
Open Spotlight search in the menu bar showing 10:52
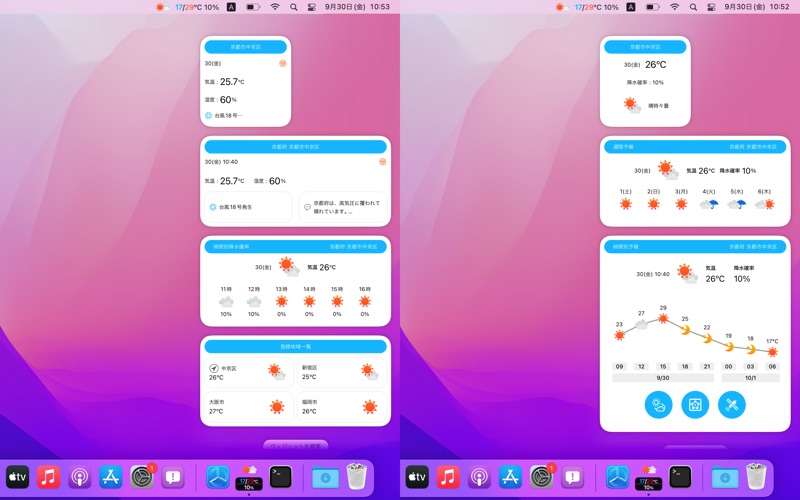tap(693, 7)
